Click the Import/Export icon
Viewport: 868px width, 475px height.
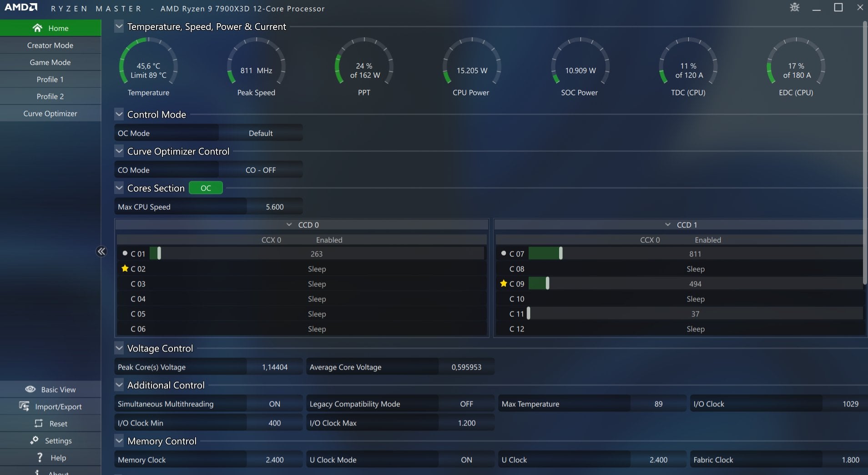24,406
